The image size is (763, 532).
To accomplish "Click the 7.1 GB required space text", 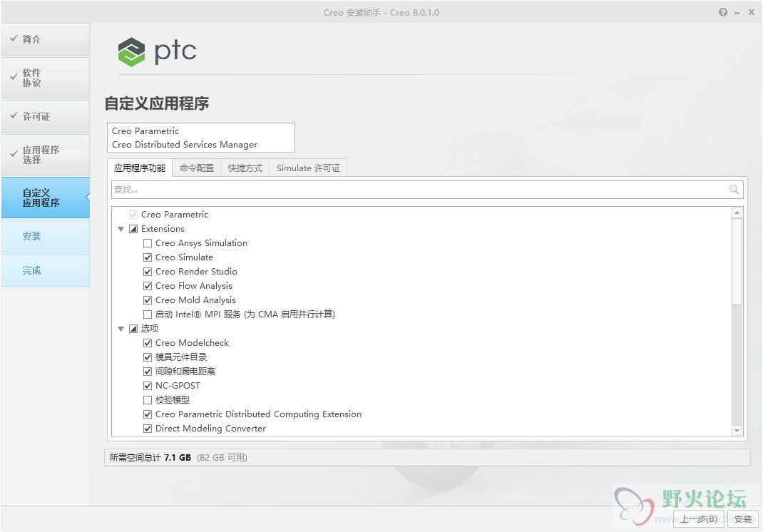I will (178, 458).
